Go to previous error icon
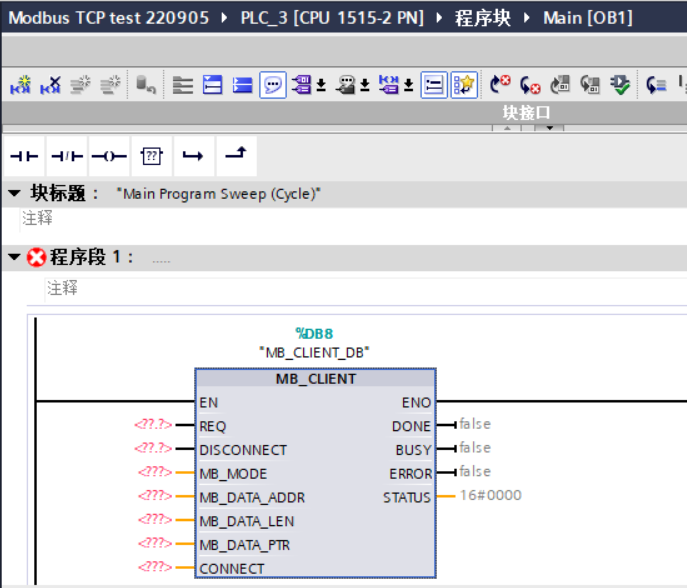This screenshot has width=687, height=588. (530, 85)
